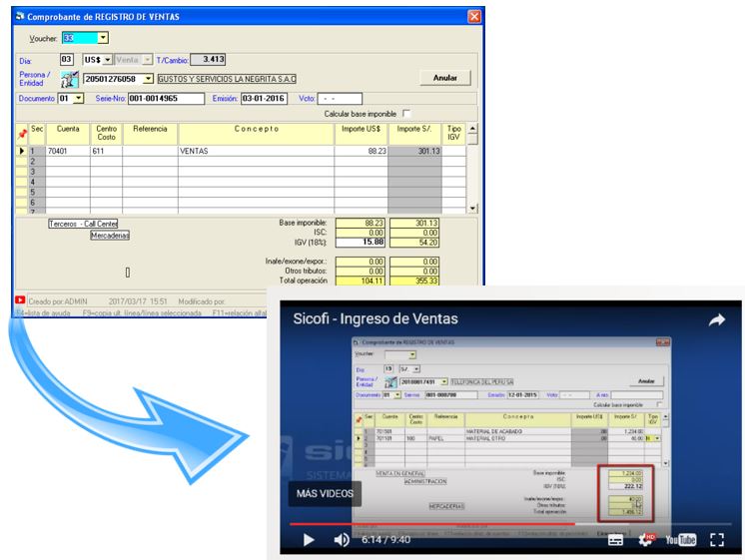The image size is (745, 560).
Task: Click the entity name GUSTOS Y SERVICIOS field
Action: click(x=227, y=79)
